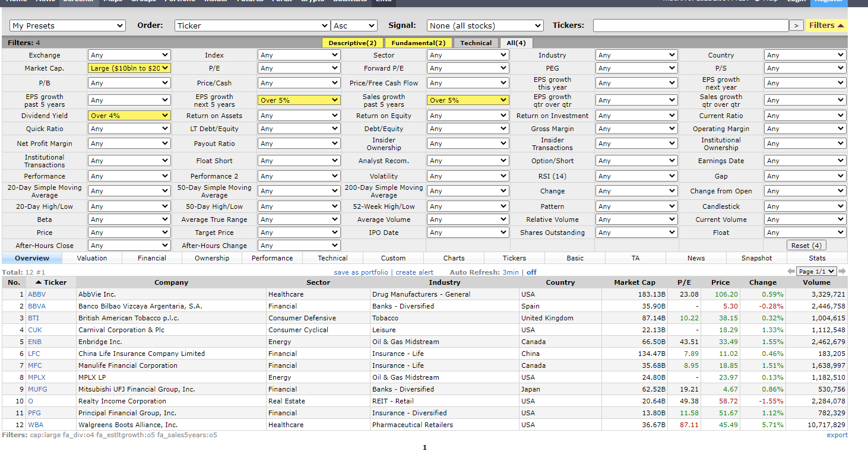The height and width of the screenshot is (458, 868).
Task: Open the My Presets dropdown
Action: pyautogui.click(x=68, y=26)
